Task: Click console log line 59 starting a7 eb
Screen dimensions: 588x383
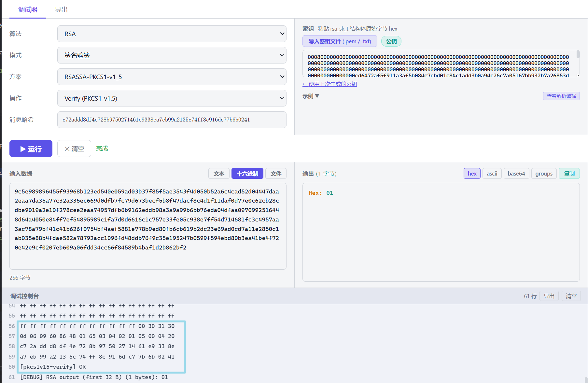Action: click(97, 357)
